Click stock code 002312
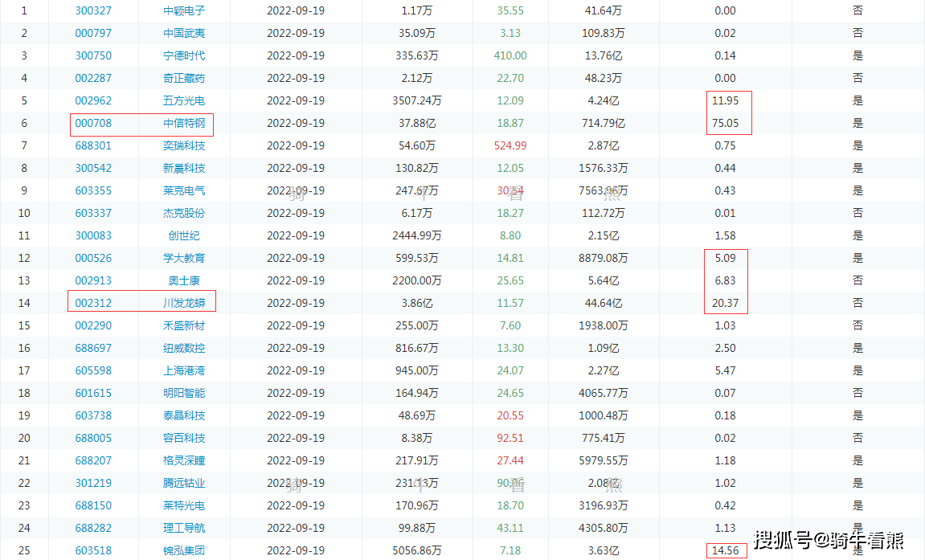925x560 pixels. click(x=93, y=303)
